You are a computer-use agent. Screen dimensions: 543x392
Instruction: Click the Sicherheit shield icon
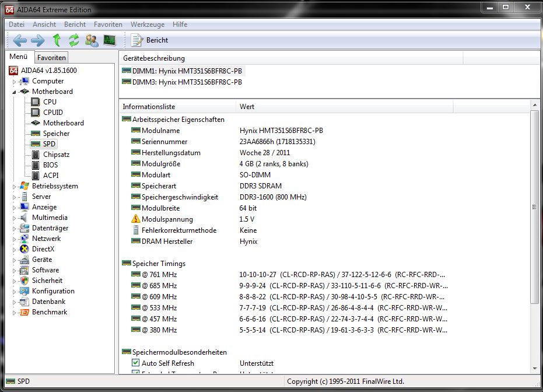[x=24, y=281]
